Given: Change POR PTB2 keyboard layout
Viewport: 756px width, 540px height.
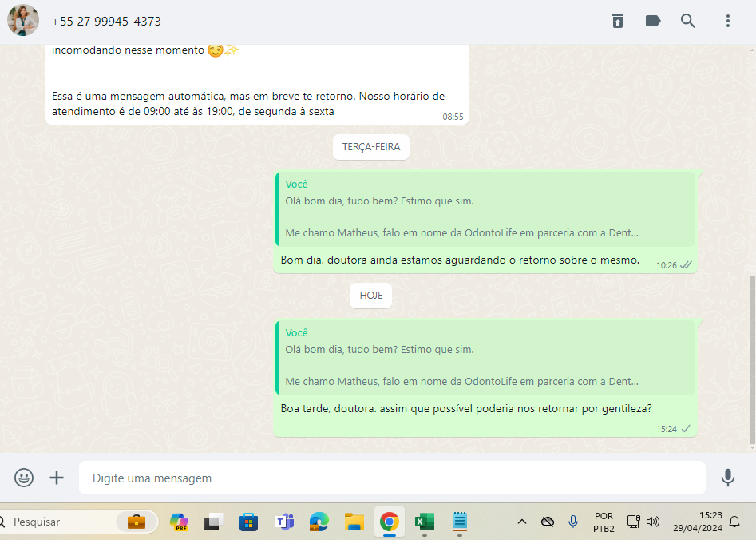Looking at the screenshot, I should pos(604,522).
